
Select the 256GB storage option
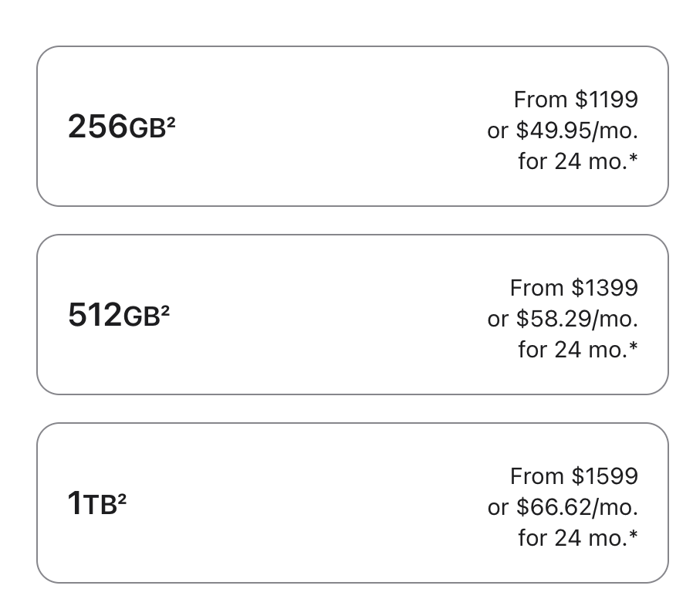[352, 126]
